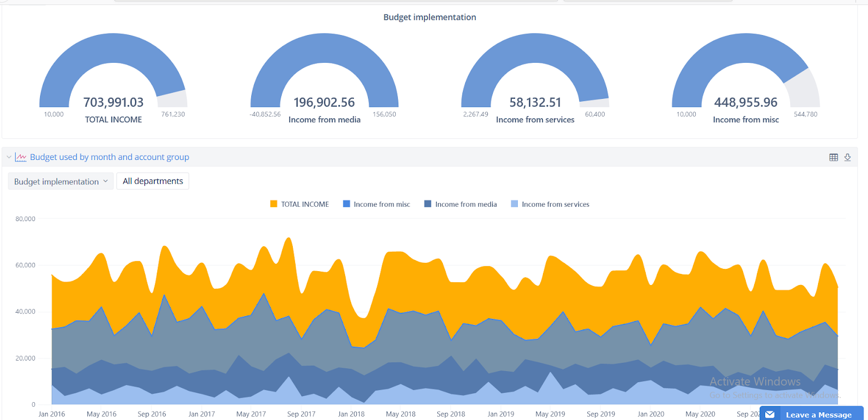The width and height of the screenshot is (868, 420).
Task: Click the envelope icon in message widget
Action: tap(770, 414)
